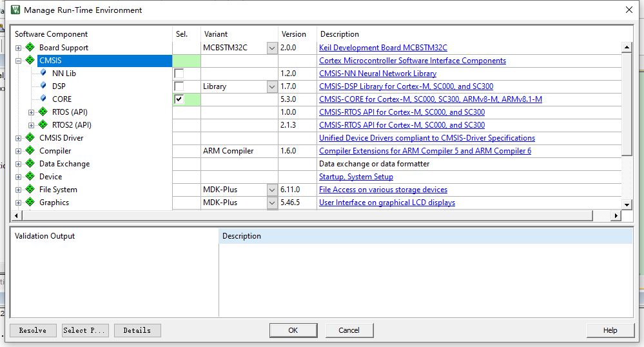Open the Graphics MDK-Plus variant dropdown
Screen dimensions: 644x347
click(272, 203)
